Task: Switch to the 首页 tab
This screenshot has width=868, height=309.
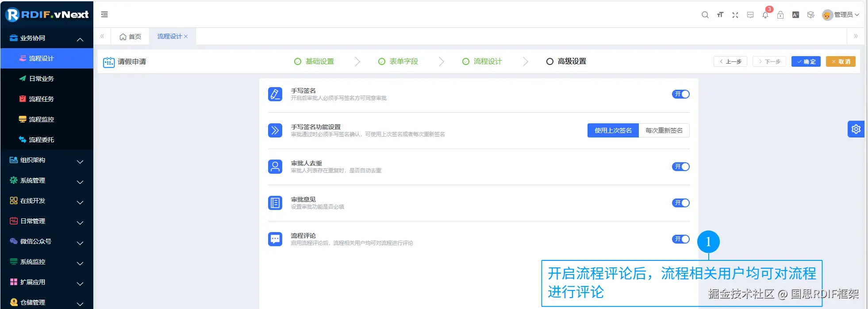Action: pyautogui.click(x=130, y=37)
